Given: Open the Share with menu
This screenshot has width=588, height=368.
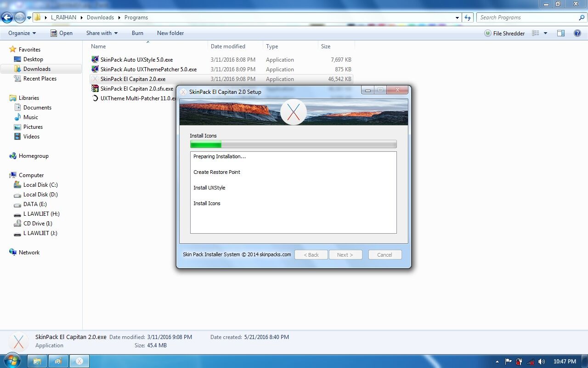Looking at the screenshot, I should pyautogui.click(x=102, y=33).
